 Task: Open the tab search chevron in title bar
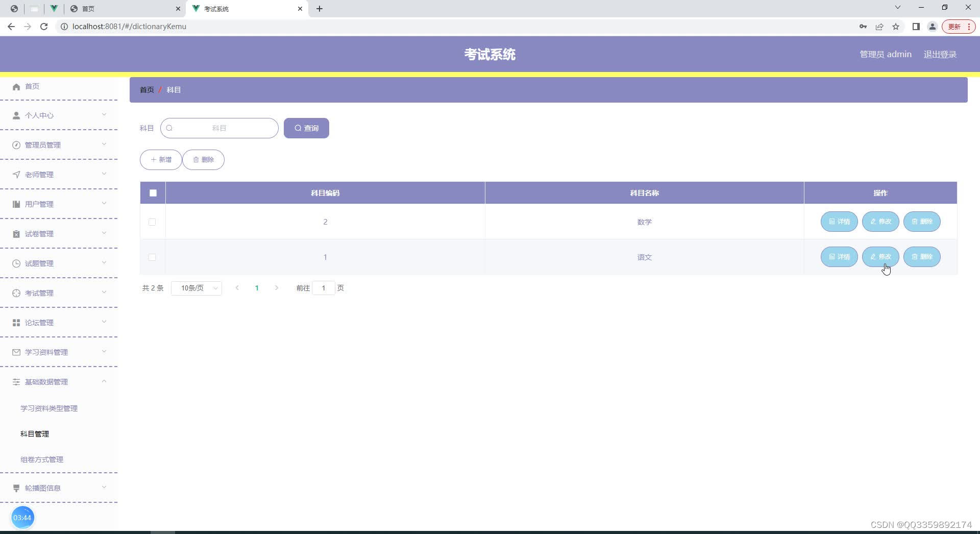(898, 8)
